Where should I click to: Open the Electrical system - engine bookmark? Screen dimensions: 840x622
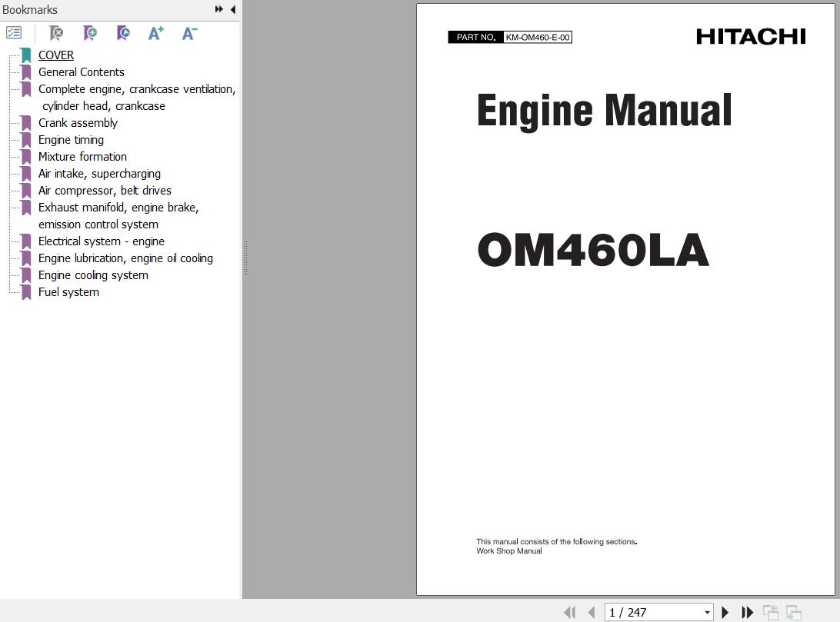coord(102,241)
